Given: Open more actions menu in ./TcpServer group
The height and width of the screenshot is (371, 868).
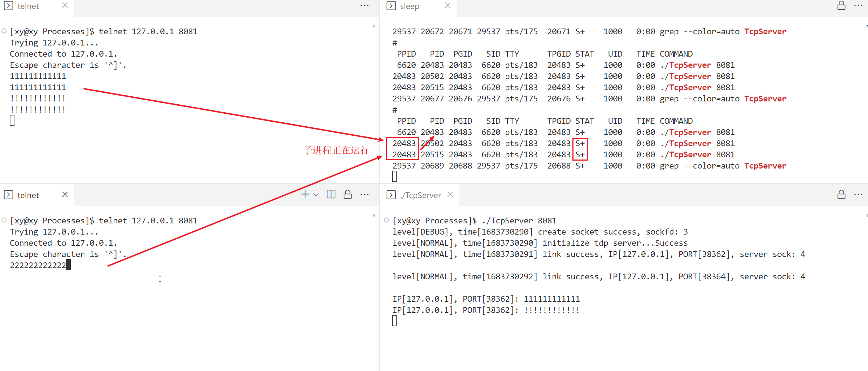Looking at the screenshot, I should [x=858, y=195].
